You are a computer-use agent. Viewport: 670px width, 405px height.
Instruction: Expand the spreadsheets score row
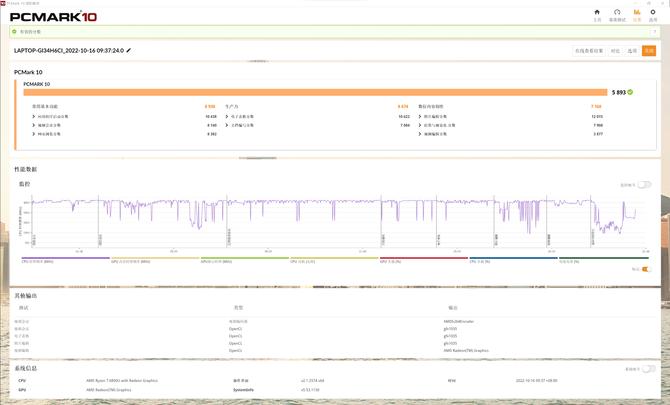coord(226,116)
